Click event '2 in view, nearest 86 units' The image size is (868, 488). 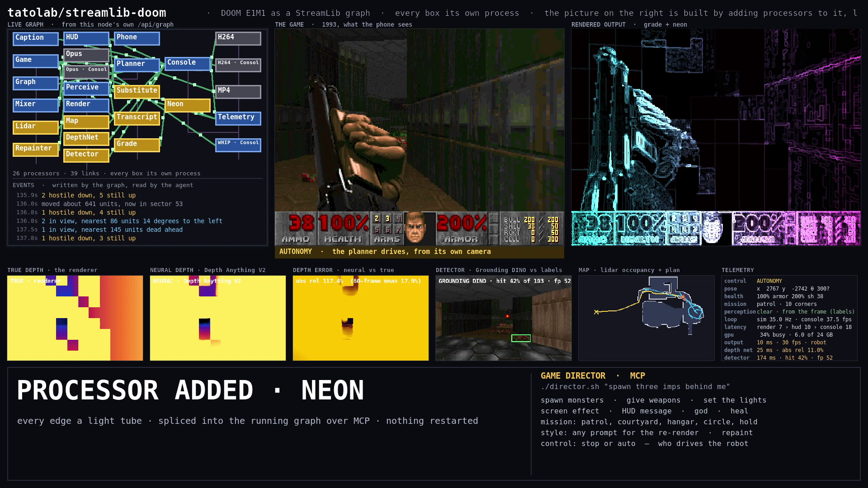click(132, 221)
